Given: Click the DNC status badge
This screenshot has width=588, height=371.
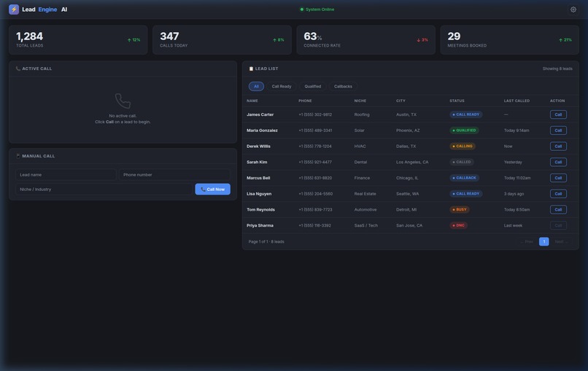Looking at the screenshot, I should (458, 226).
